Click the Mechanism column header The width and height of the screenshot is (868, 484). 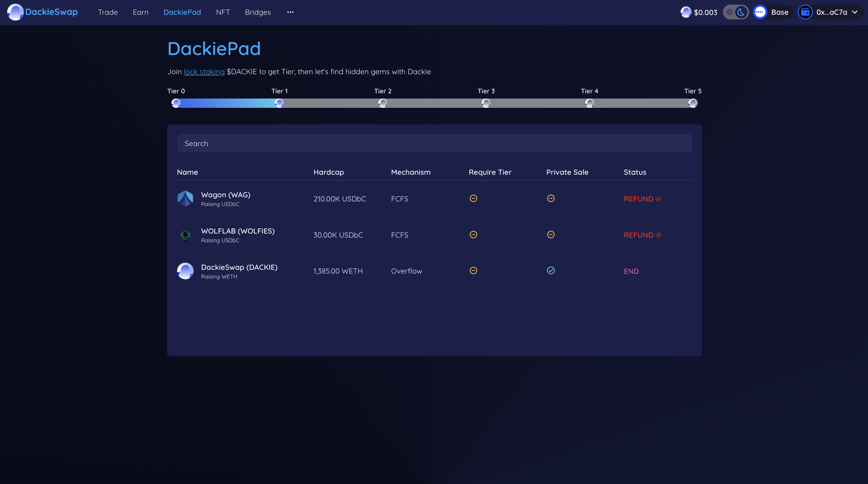point(411,172)
